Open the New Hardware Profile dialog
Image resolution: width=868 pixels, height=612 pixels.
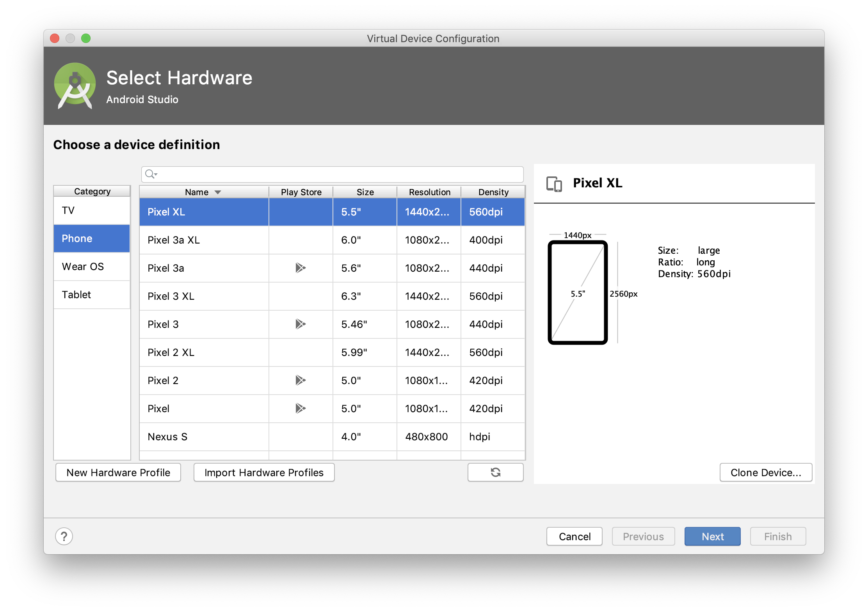coord(118,472)
